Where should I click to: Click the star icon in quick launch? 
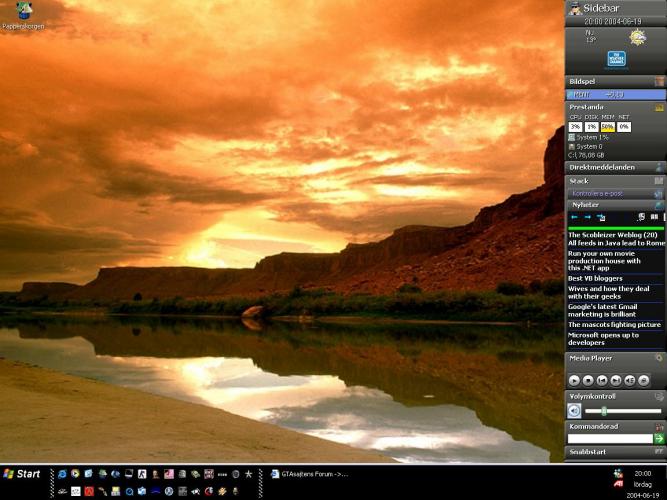248,474
